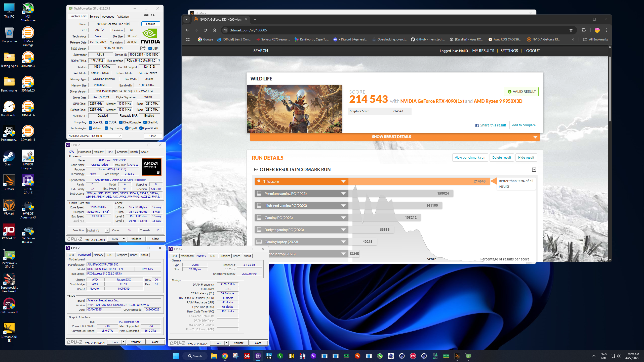
Task: Click the 3dmark.com address bar
Action: tap(395, 30)
